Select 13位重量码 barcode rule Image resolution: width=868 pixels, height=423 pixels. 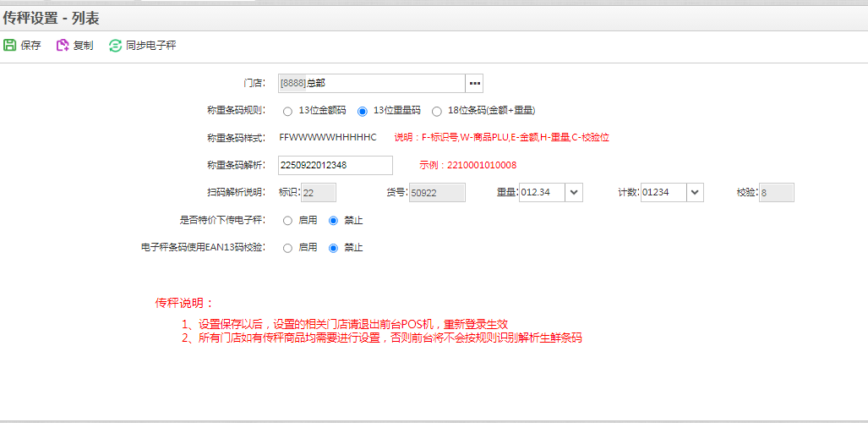click(363, 111)
